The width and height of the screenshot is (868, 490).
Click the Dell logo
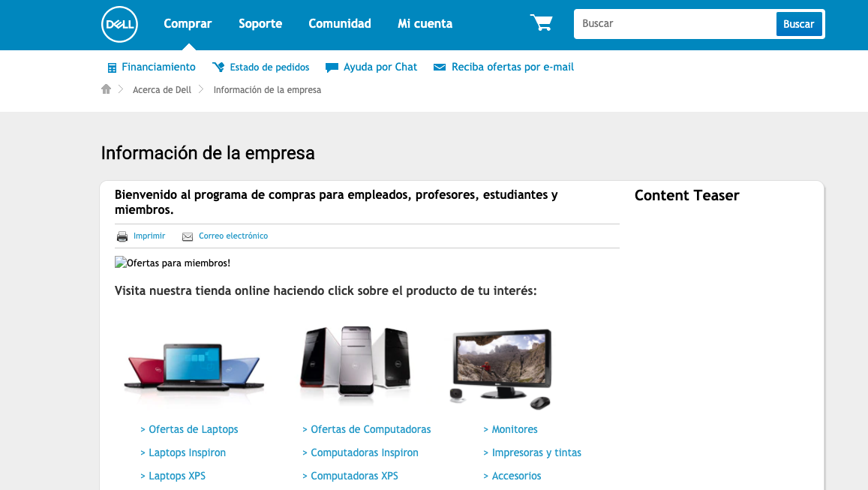click(x=119, y=24)
